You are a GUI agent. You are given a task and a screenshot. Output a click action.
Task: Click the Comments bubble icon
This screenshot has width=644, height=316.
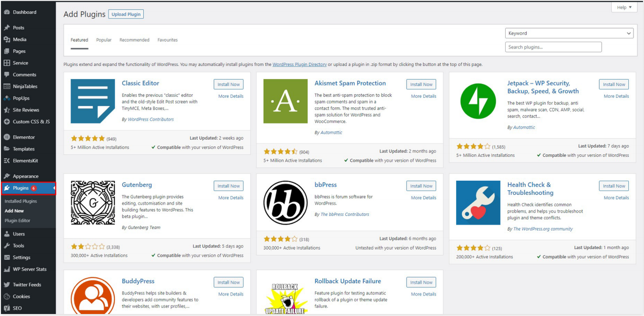[7, 74]
